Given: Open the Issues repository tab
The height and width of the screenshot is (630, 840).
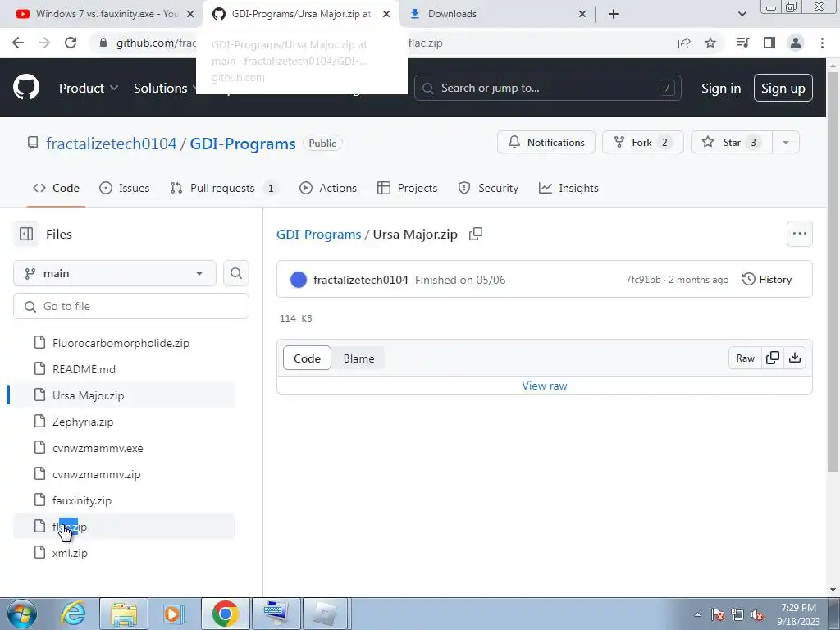Looking at the screenshot, I should [125, 188].
